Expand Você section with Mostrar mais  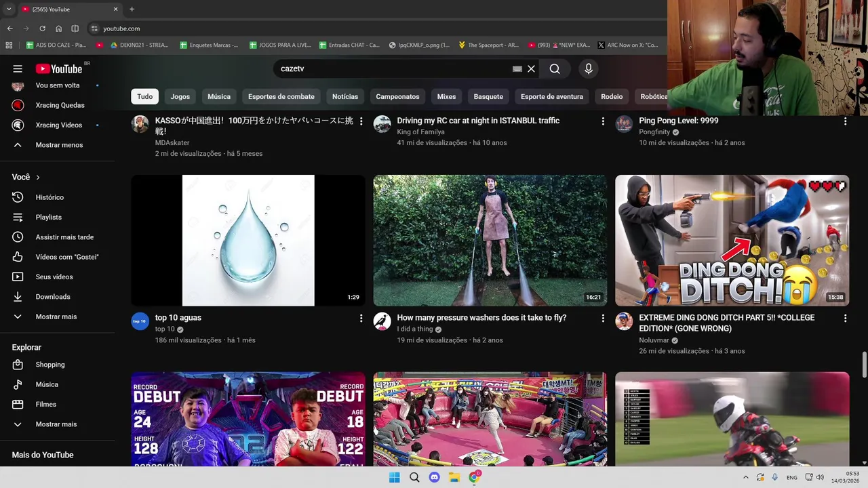click(x=57, y=317)
